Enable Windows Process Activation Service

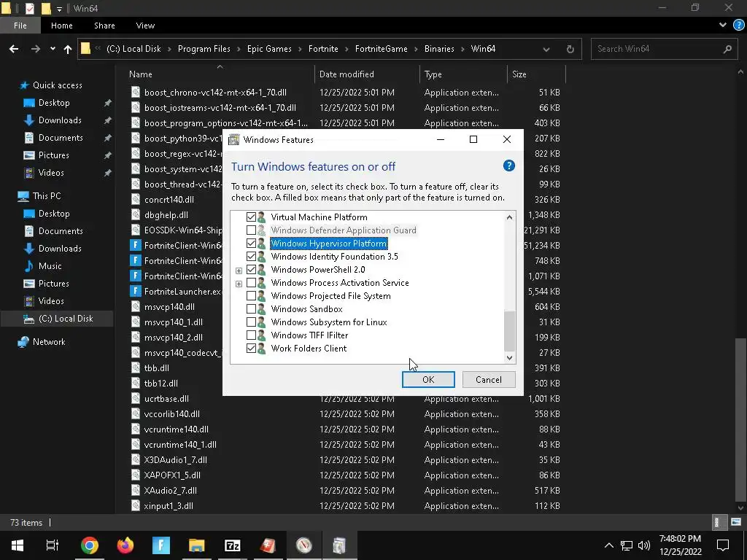251,283
